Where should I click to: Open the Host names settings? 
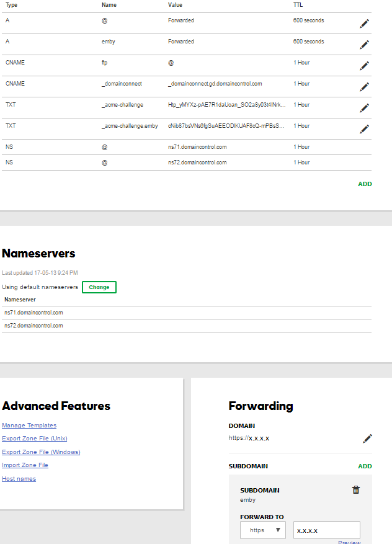(x=19, y=478)
